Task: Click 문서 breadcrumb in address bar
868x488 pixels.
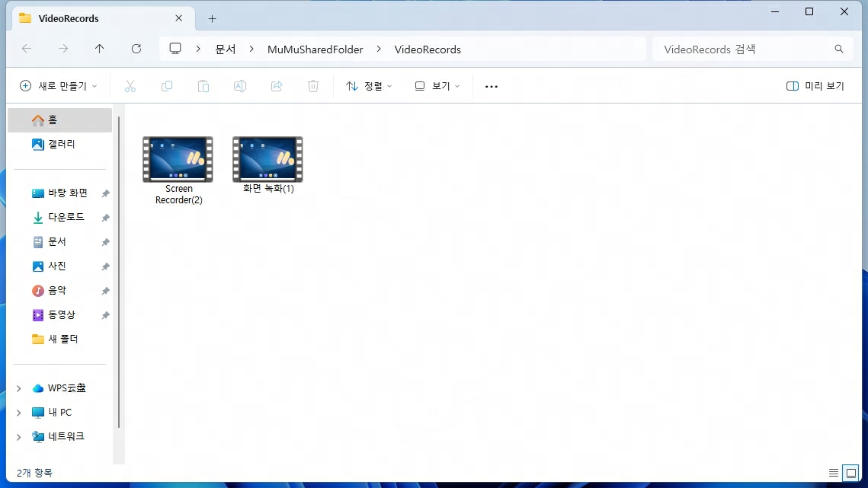Action: pos(226,49)
